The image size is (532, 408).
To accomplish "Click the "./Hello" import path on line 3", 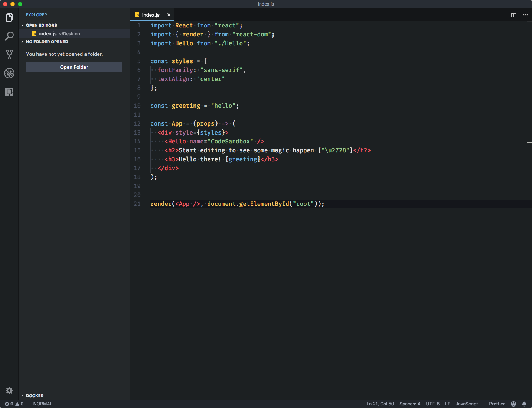I will (230, 43).
